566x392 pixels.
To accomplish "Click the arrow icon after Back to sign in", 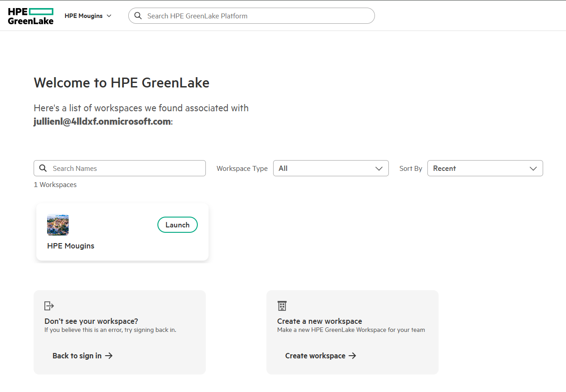I will coord(109,356).
